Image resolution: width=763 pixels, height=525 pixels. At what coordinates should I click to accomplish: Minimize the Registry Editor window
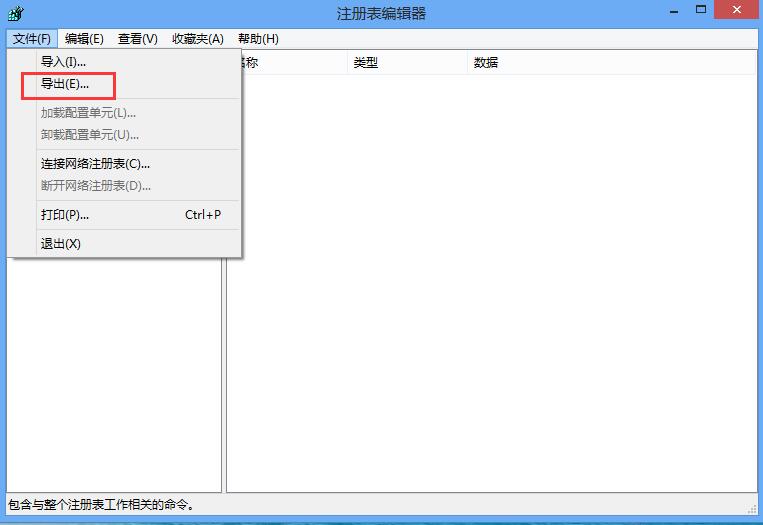pos(674,11)
